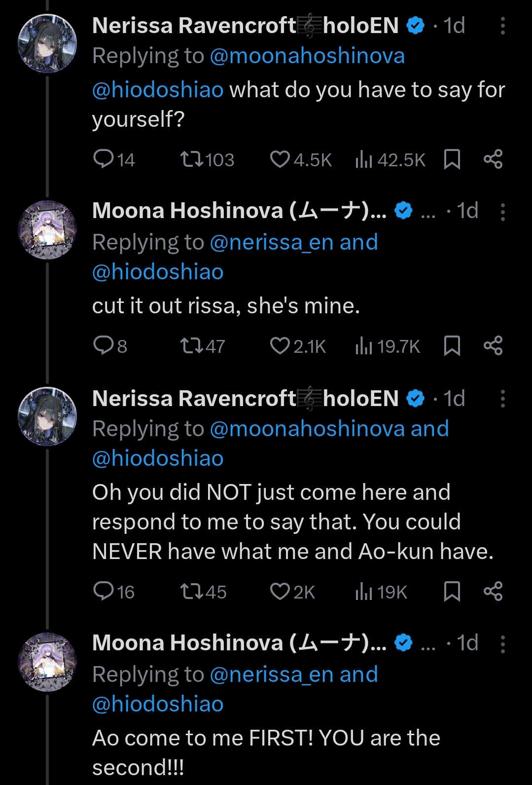Reply to Nerissa's "what do you have to say" tweet
Viewport: 532px width, 785px height.
point(104,159)
